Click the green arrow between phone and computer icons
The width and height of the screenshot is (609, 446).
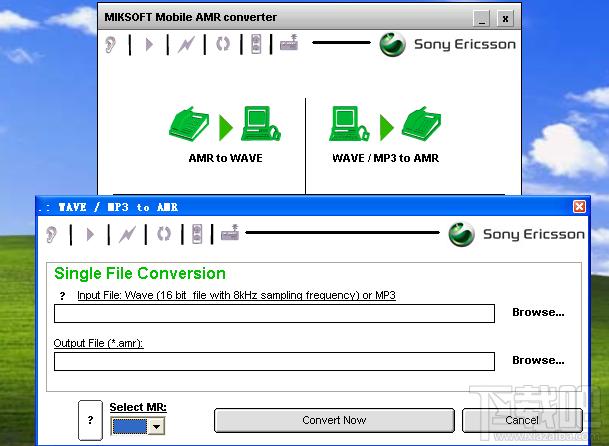[226, 127]
